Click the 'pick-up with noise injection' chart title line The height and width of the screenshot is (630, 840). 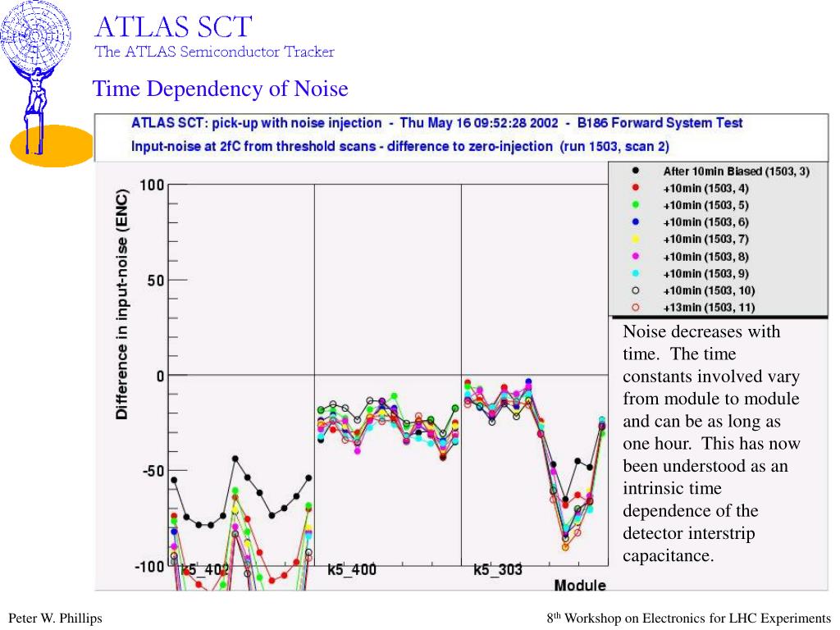tap(436, 123)
